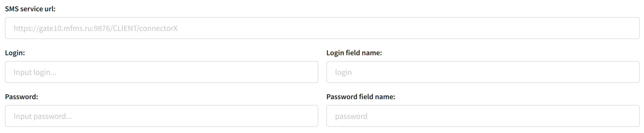Click the 'Login field name:' label
This screenshot has height=133, width=644.
[x=354, y=53]
